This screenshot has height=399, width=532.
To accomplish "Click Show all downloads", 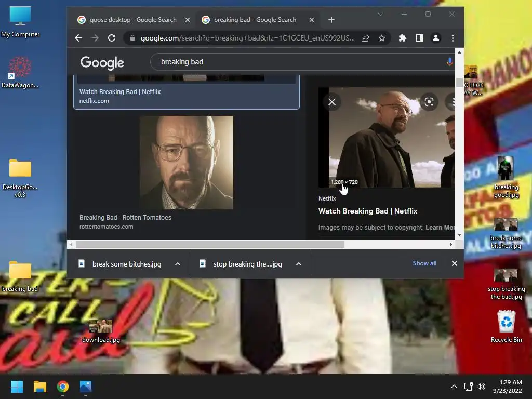I will 424,263.
